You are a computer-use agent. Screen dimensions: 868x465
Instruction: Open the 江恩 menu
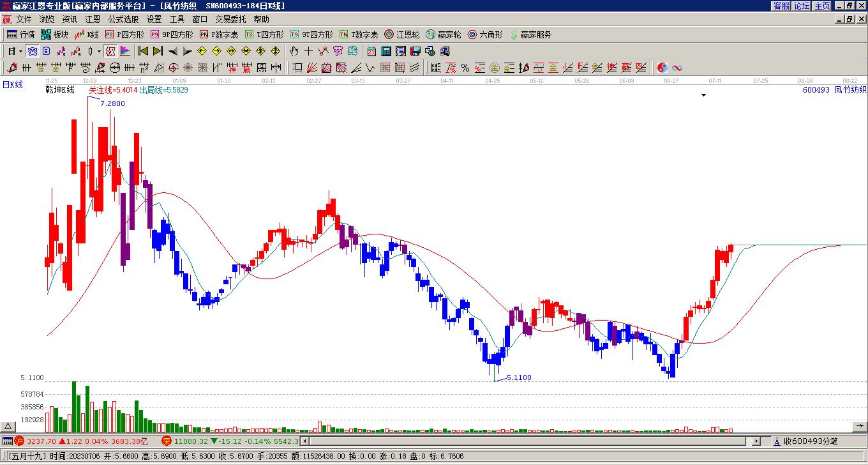[x=93, y=19]
